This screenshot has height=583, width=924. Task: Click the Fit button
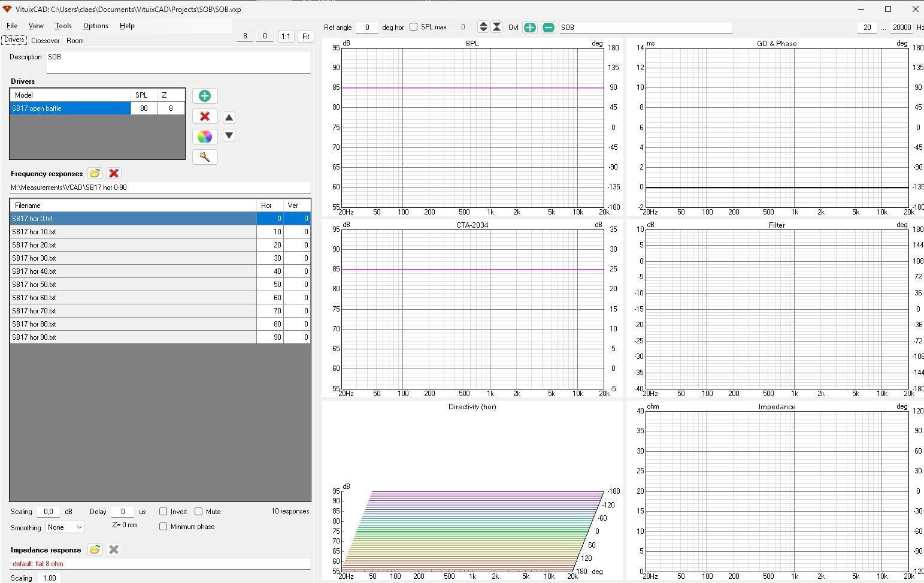(306, 36)
